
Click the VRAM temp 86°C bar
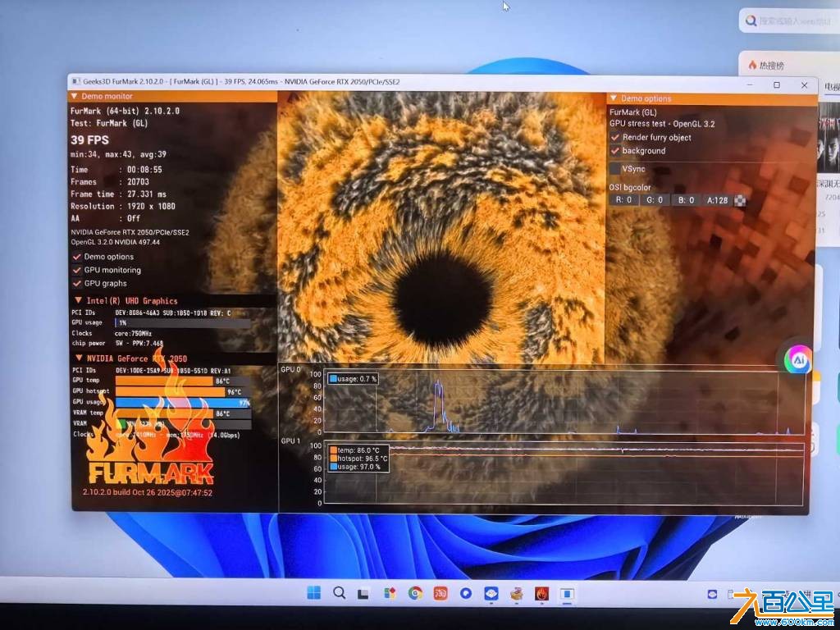pos(183,413)
